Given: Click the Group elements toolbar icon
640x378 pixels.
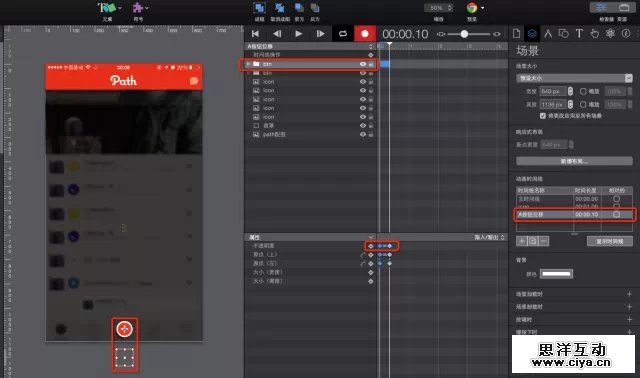Looking at the screenshot, I should pos(259,8).
